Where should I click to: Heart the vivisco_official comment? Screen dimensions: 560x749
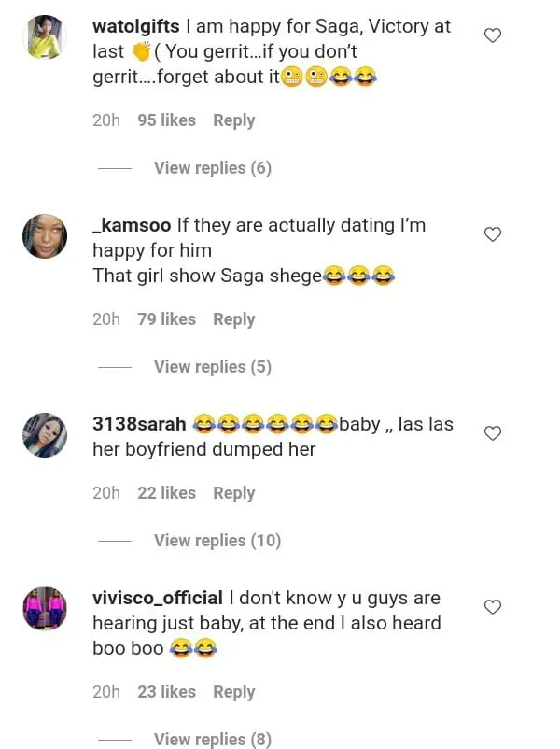coord(493,607)
